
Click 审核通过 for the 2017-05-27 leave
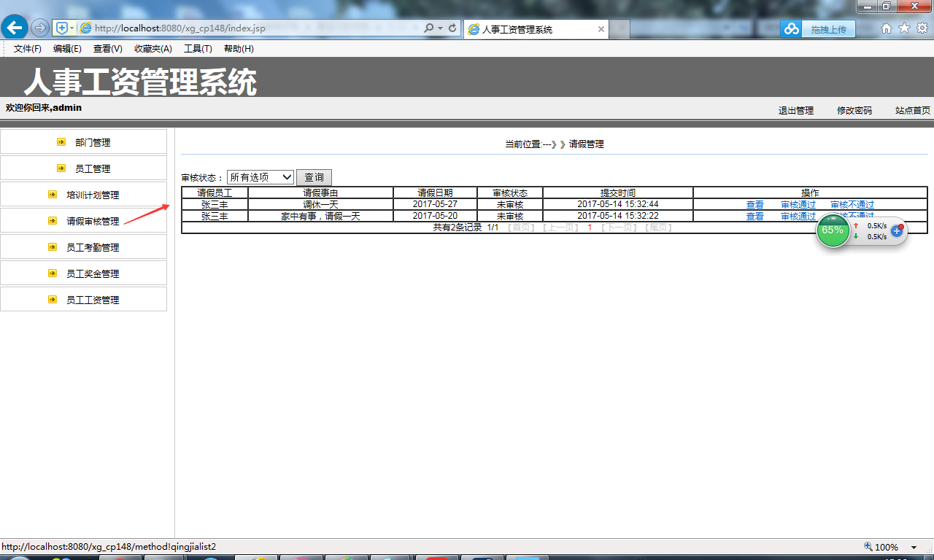(x=798, y=205)
